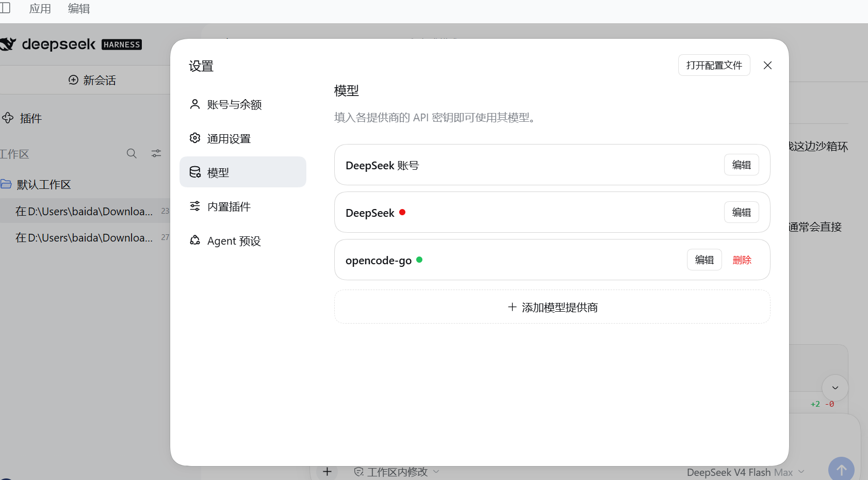Click the database icon beside 模型

(195, 172)
